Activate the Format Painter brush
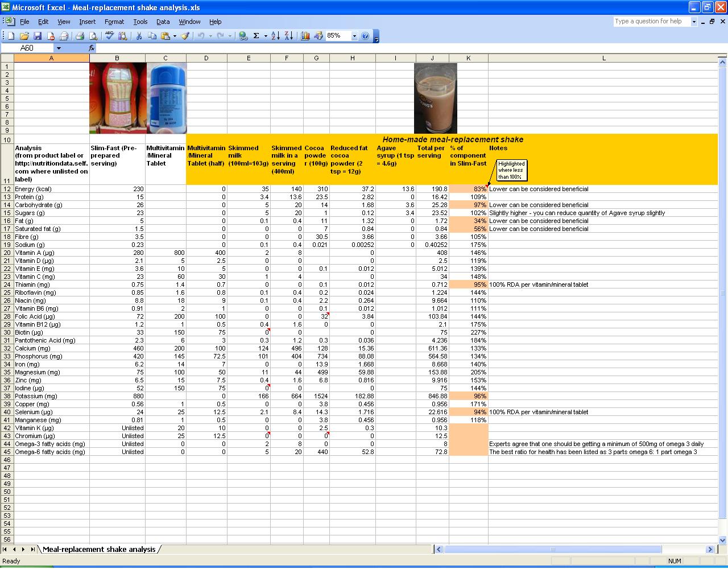 [x=185, y=36]
